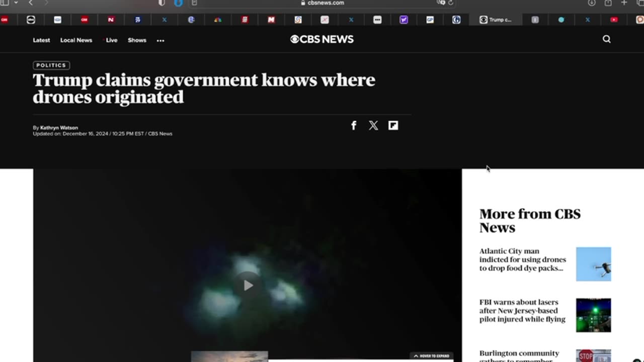
Task: Open the green cockpit thumbnail
Action: [593, 315]
